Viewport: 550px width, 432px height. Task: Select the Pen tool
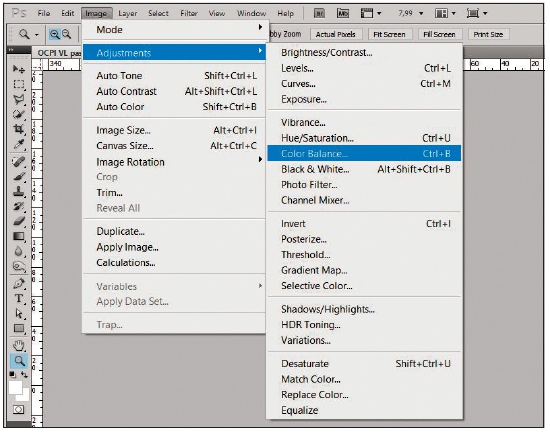coord(19,283)
